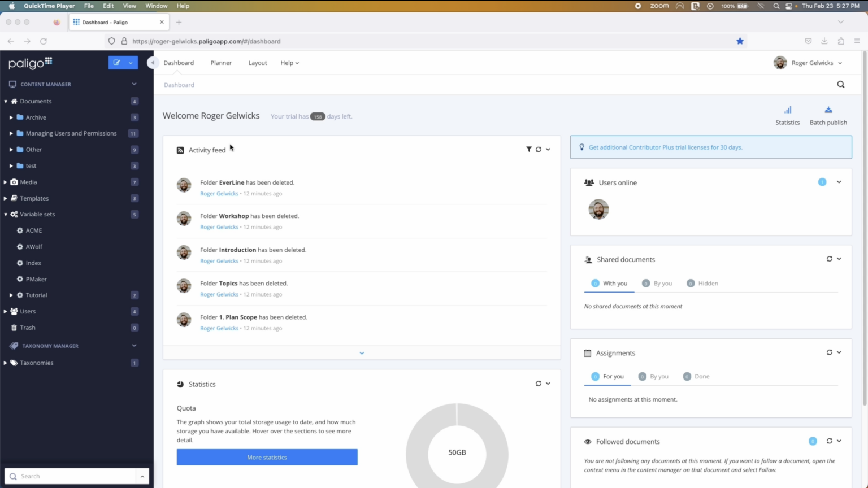Click the create new document pencil button

(116, 63)
